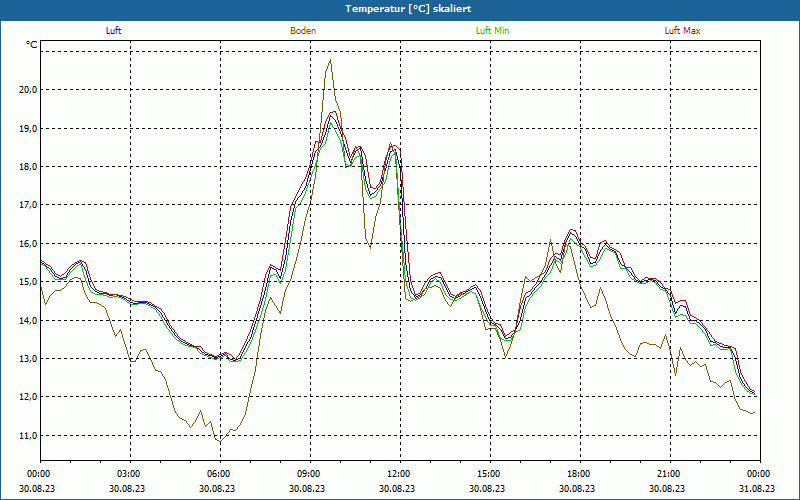Select the brown Boden legend label
This screenshot has width=800, height=500.
point(303,31)
